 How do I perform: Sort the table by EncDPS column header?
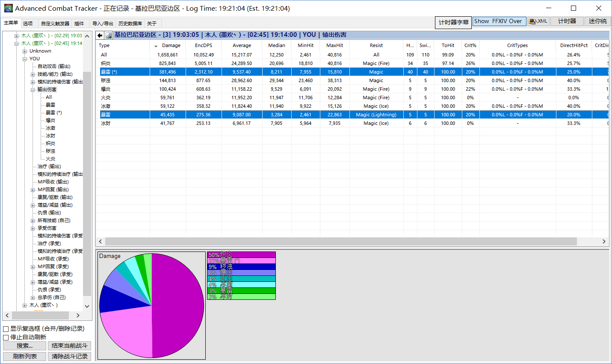(x=203, y=45)
